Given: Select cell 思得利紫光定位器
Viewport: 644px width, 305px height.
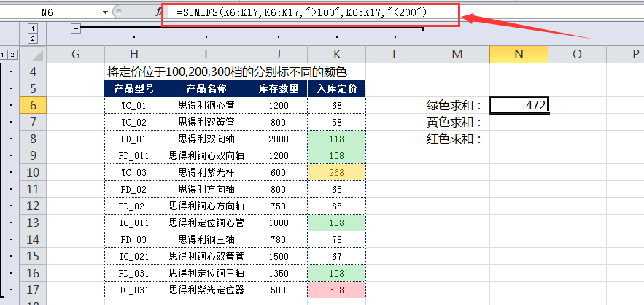Looking at the screenshot, I should point(206,290).
